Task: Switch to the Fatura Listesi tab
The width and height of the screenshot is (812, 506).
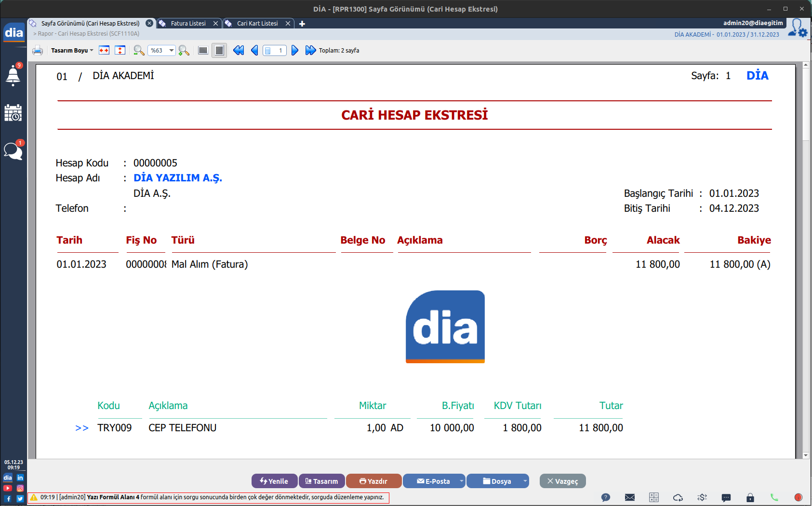Action: (x=188, y=24)
